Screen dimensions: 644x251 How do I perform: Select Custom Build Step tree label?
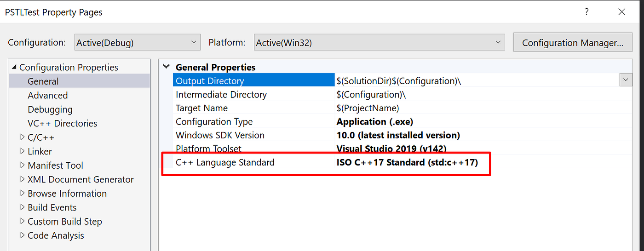tap(65, 221)
